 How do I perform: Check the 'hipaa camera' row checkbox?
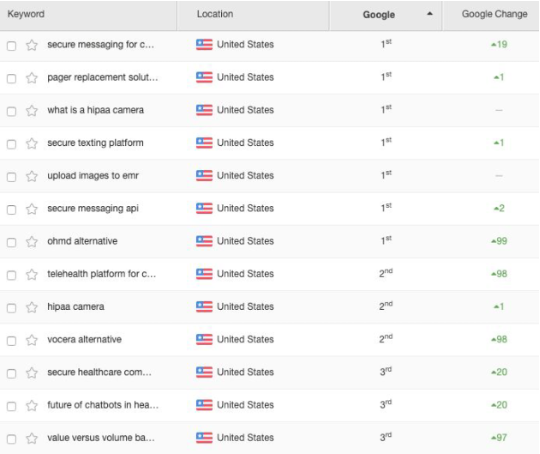pyautogui.click(x=11, y=308)
